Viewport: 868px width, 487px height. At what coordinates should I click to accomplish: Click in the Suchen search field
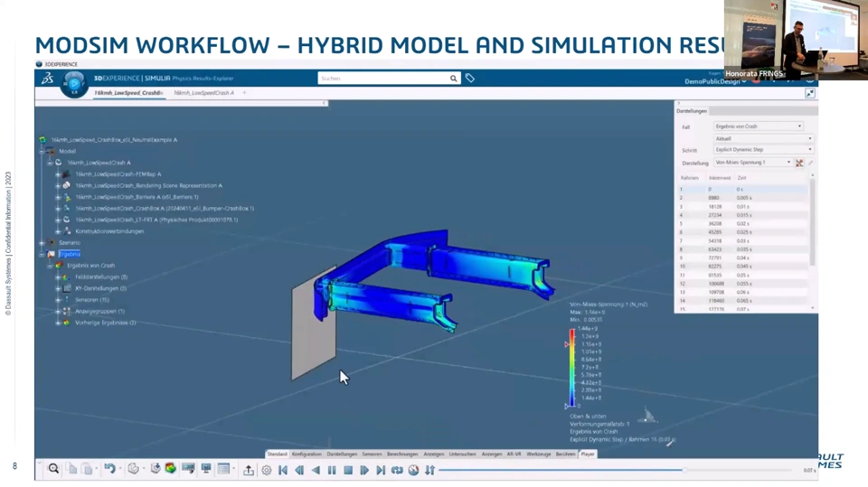[383, 79]
